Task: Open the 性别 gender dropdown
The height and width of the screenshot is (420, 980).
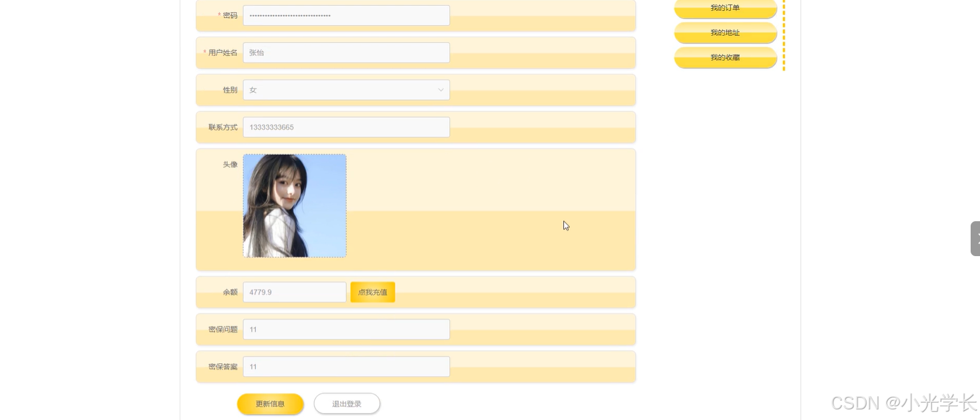Action: (346, 90)
